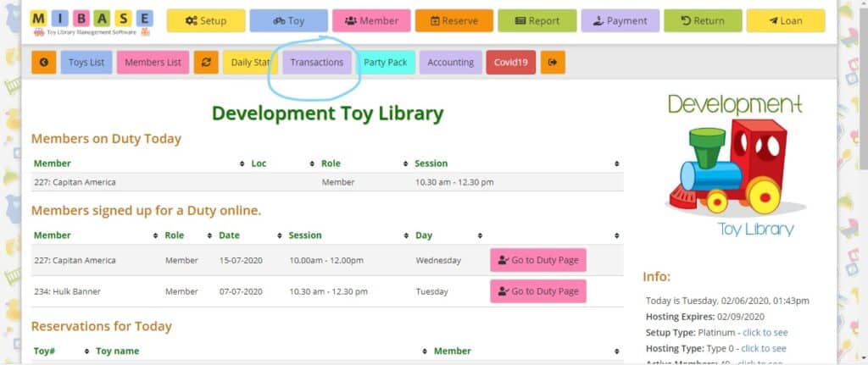The width and height of the screenshot is (868, 365).
Task: Sort online duty table by Date column
Action: pyautogui.click(x=250, y=235)
